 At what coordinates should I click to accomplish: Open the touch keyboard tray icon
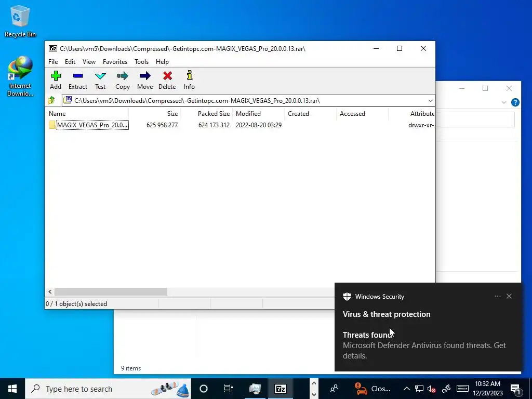[x=462, y=389]
